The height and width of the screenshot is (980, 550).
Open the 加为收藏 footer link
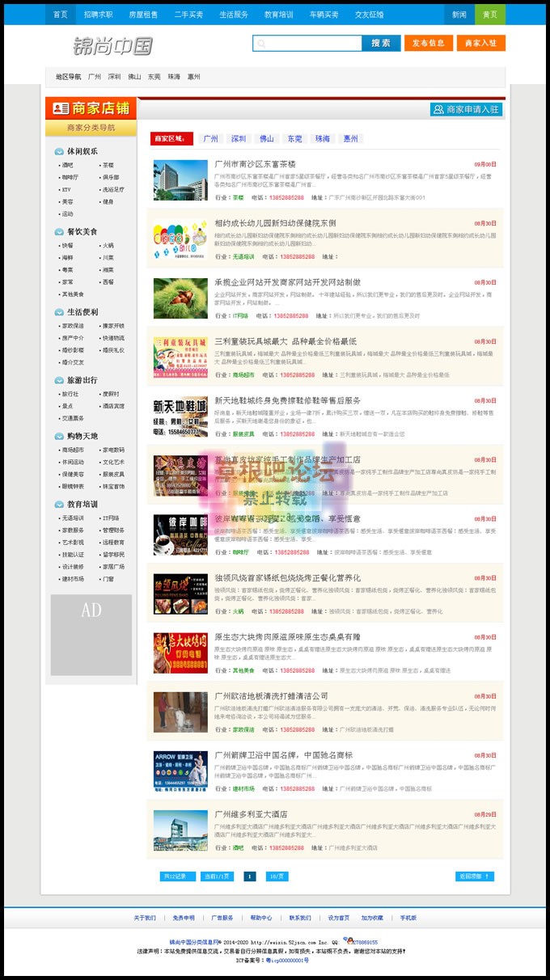(372, 918)
